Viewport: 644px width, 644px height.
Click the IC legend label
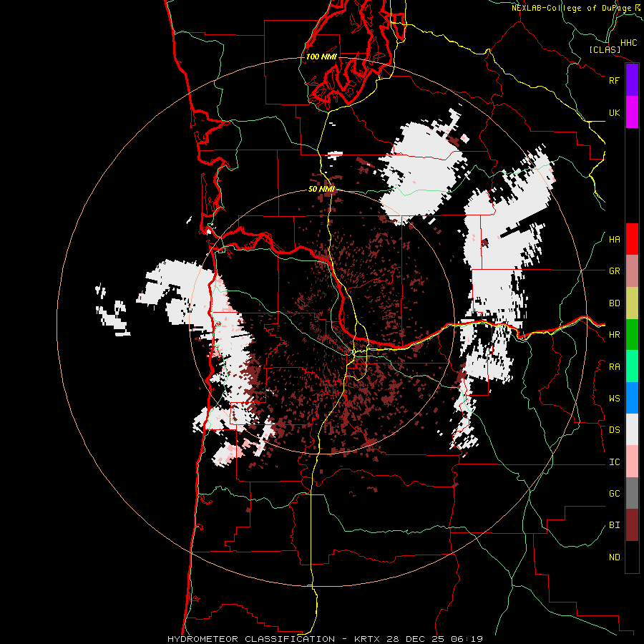click(x=614, y=462)
